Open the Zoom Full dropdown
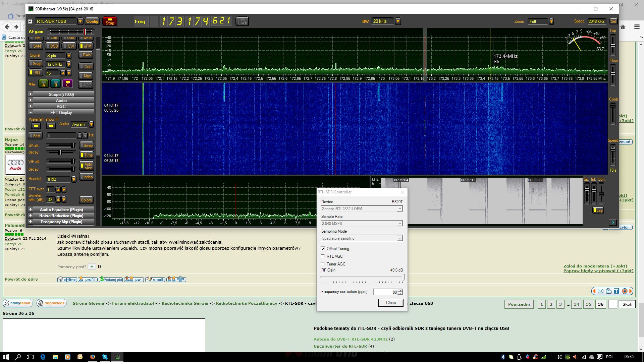 coord(551,21)
